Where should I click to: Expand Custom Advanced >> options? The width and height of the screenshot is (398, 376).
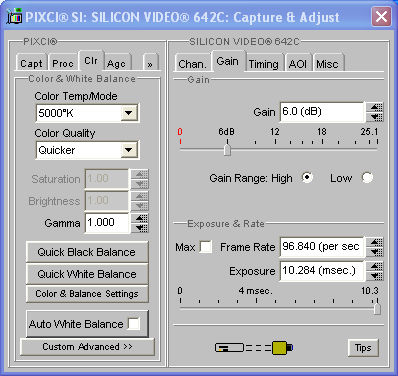[87, 347]
